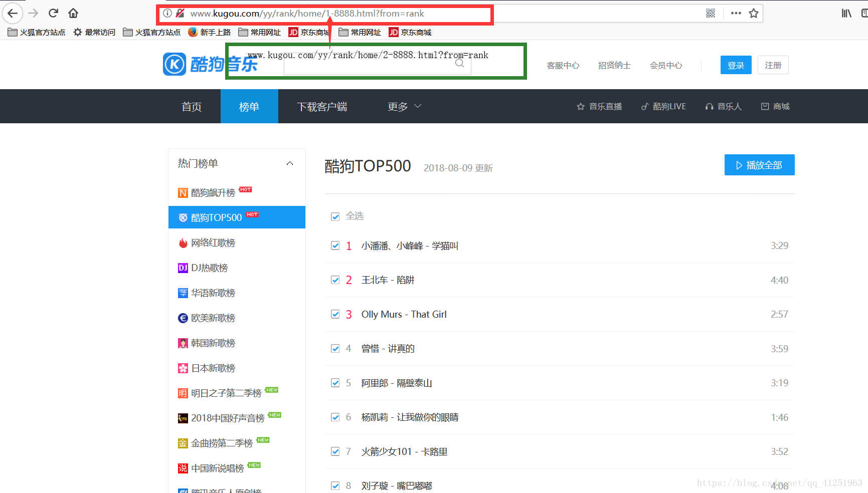Click the 注册 register button

click(773, 65)
